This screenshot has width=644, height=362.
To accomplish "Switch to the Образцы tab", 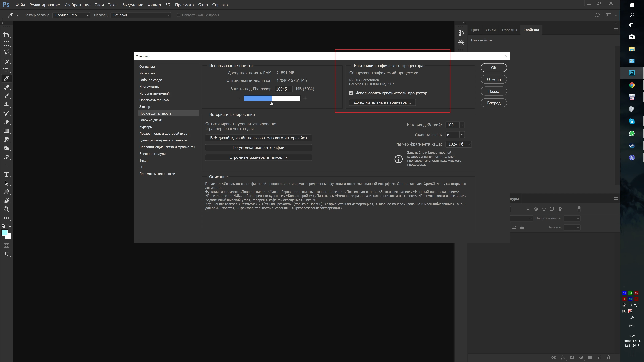I will point(509,30).
